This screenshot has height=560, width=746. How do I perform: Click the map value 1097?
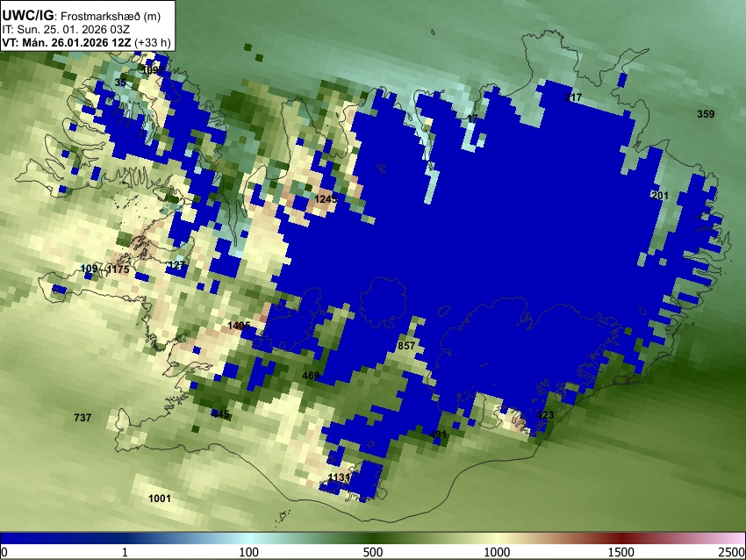[x=154, y=70]
